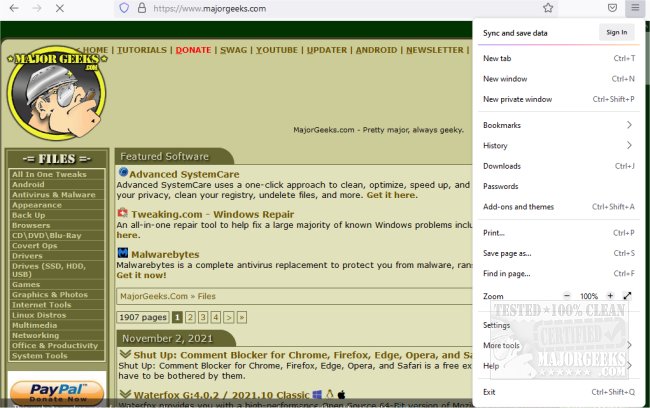This screenshot has height=408, width=650.
Task: Click the zoom out minus button
Action: [x=566, y=296]
